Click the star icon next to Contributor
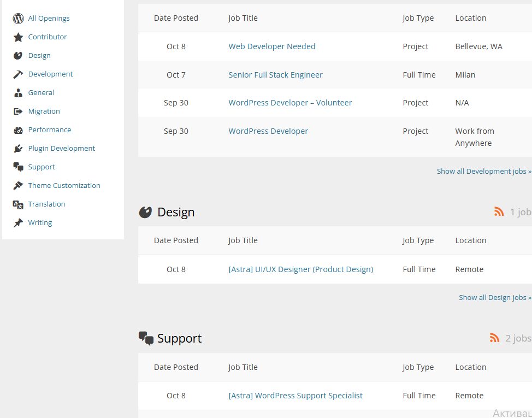The width and height of the screenshot is (532, 418). coord(18,37)
